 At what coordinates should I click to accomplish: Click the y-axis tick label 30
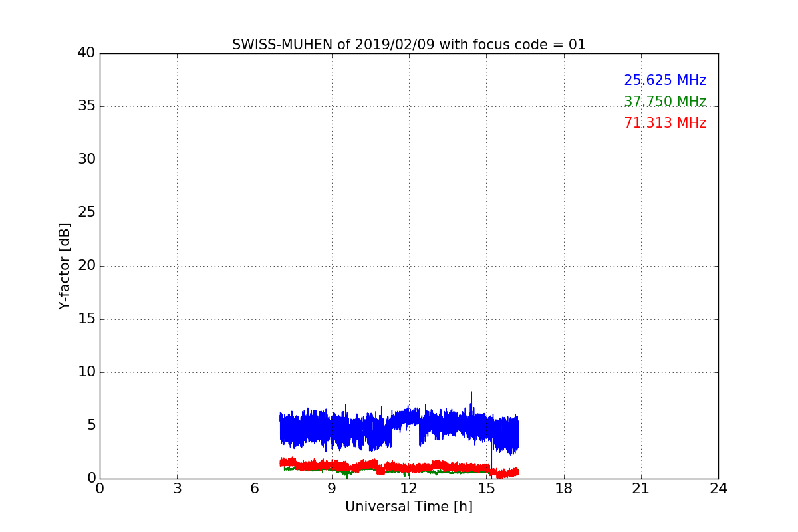pos(86,159)
